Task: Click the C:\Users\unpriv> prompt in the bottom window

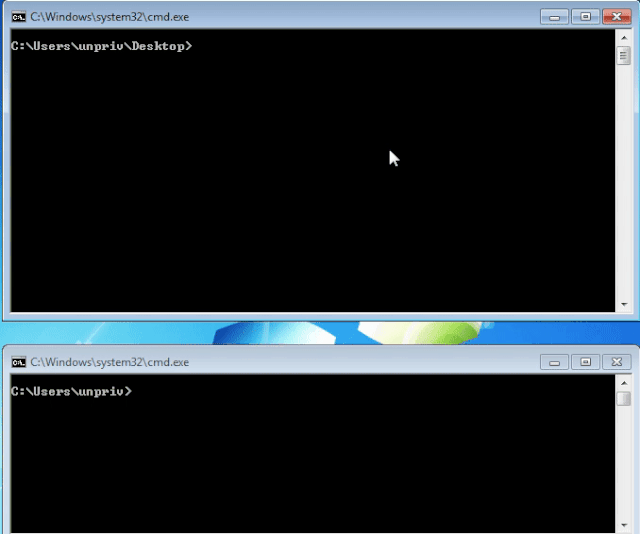Action: click(71, 392)
